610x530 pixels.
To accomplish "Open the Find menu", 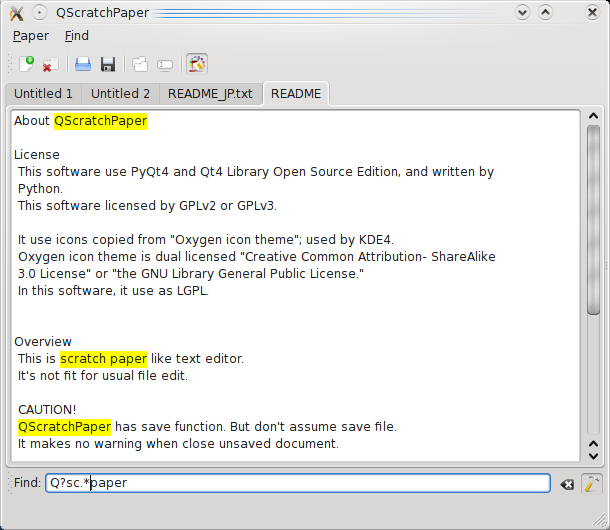I will (x=77, y=36).
